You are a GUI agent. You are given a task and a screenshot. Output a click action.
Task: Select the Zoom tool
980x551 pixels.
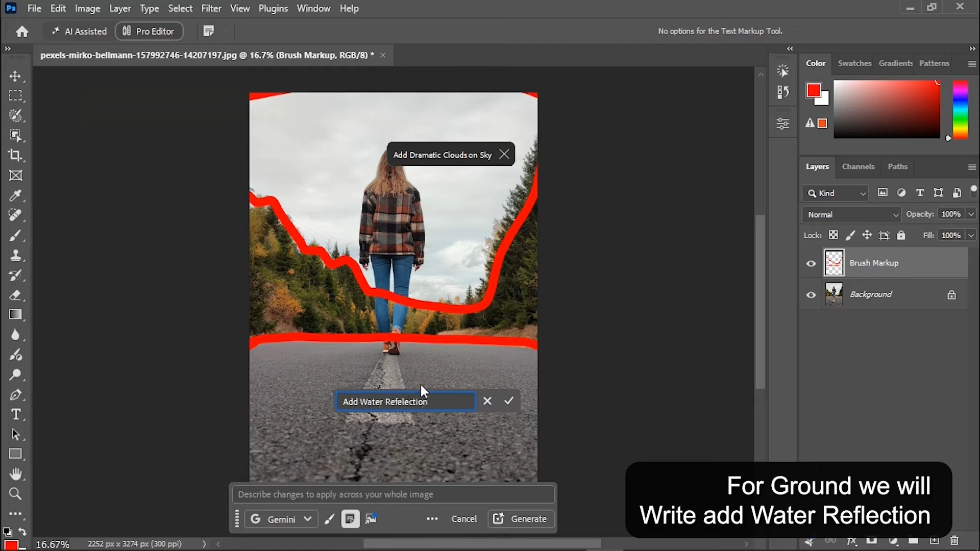click(x=15, y=494)
